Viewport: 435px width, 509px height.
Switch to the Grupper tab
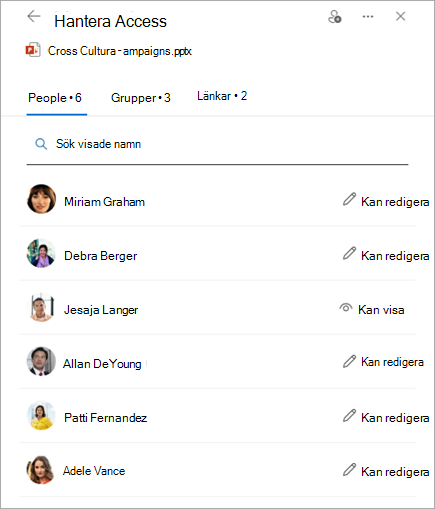click(141, 98)
